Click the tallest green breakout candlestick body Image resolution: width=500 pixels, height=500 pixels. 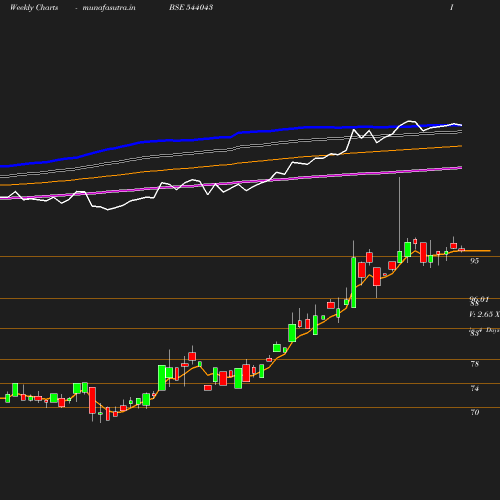click(x=353, y=282)
